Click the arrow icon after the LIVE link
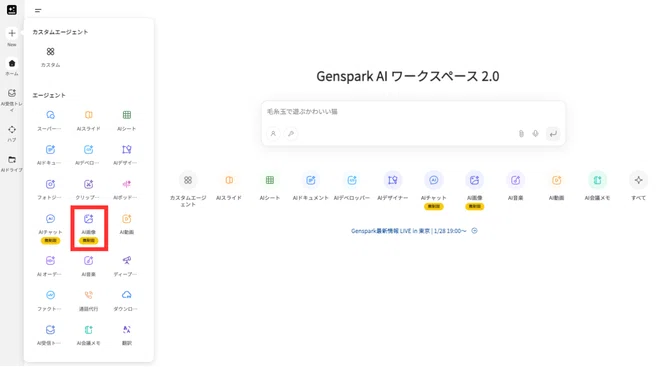The image size is (659, 367). click(x=474, y=231)
